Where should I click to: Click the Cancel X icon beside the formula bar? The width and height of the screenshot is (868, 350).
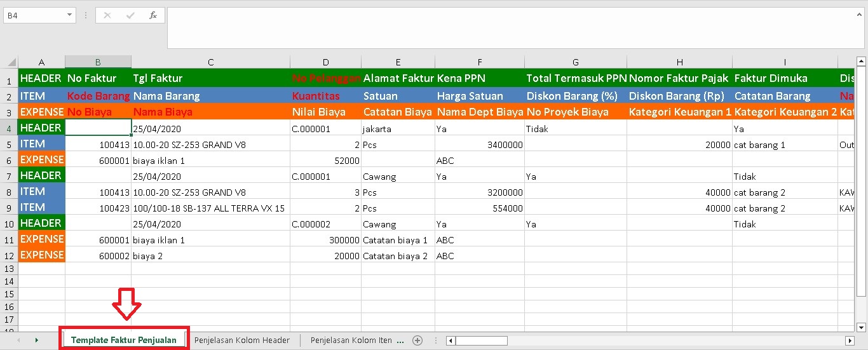pyautogui.click(x=107, y=15)
